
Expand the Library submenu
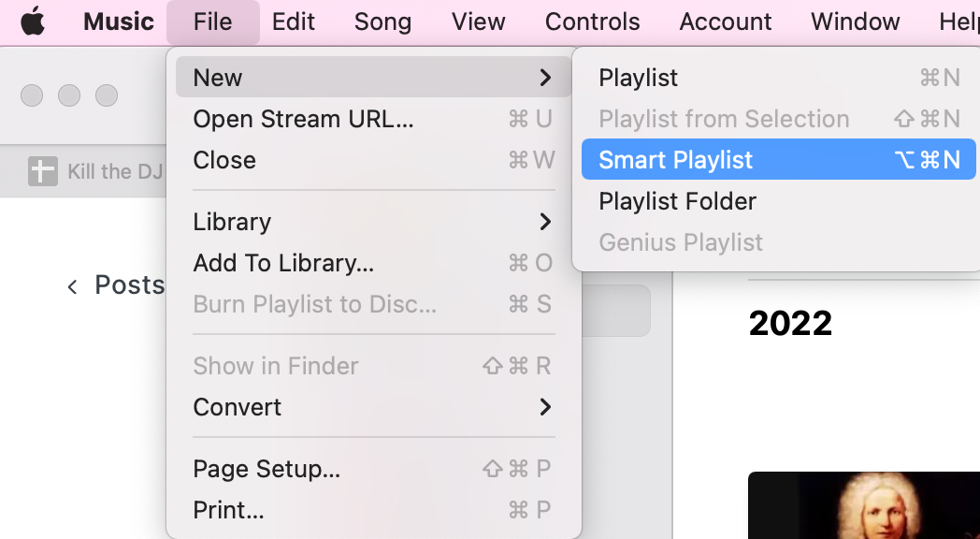[x=374, y=222]
